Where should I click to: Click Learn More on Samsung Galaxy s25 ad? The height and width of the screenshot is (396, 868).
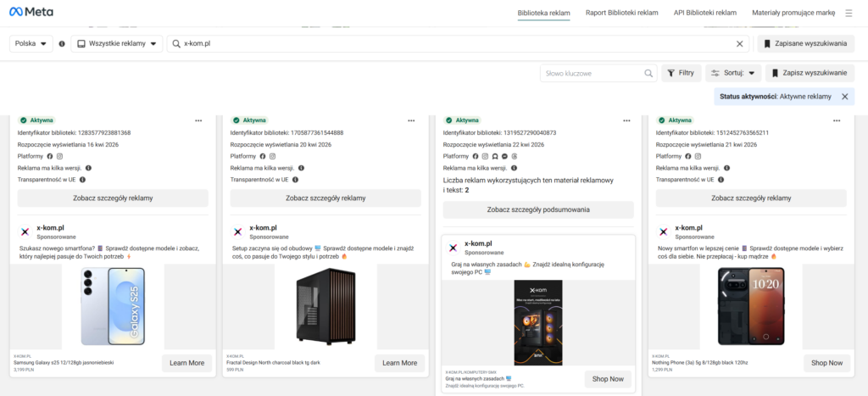tap(187, 363)
